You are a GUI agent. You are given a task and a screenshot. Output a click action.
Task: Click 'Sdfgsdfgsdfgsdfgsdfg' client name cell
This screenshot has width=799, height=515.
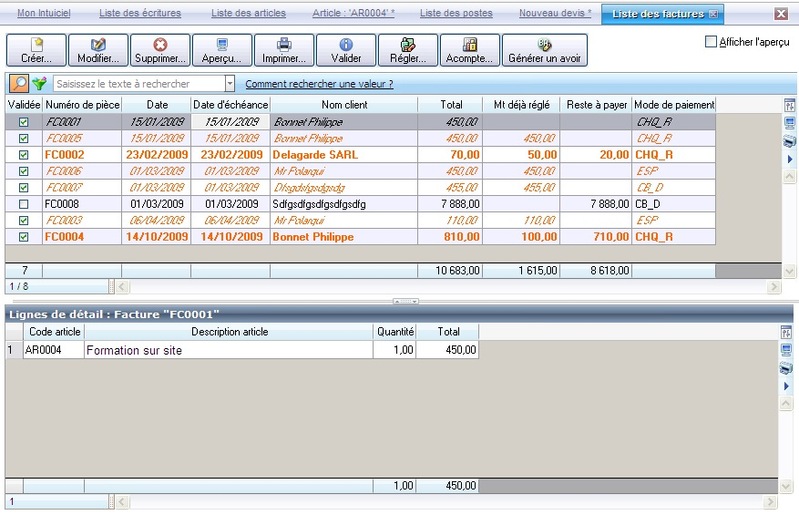(x=344, y=204)
